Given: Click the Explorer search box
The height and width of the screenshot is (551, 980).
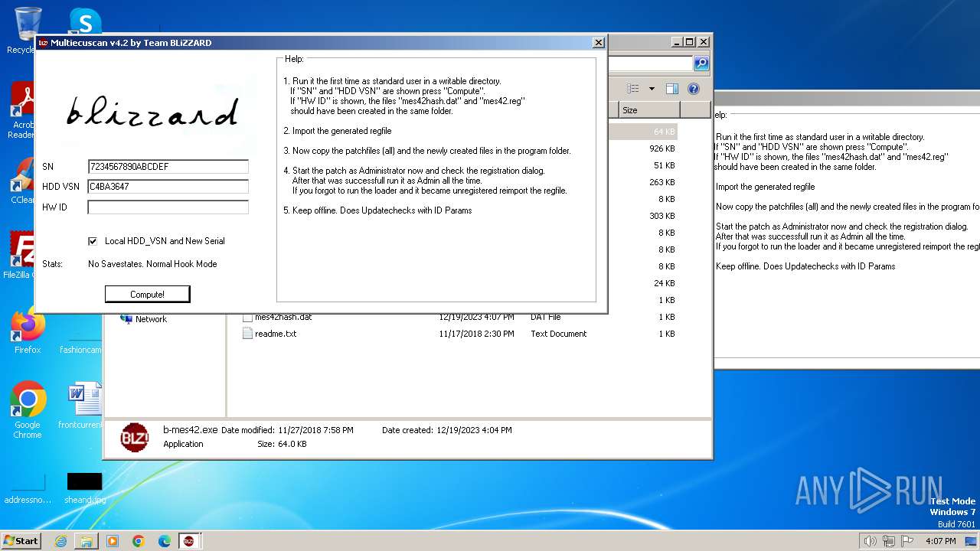Looking at the screenshot, I should coord(651,64).
